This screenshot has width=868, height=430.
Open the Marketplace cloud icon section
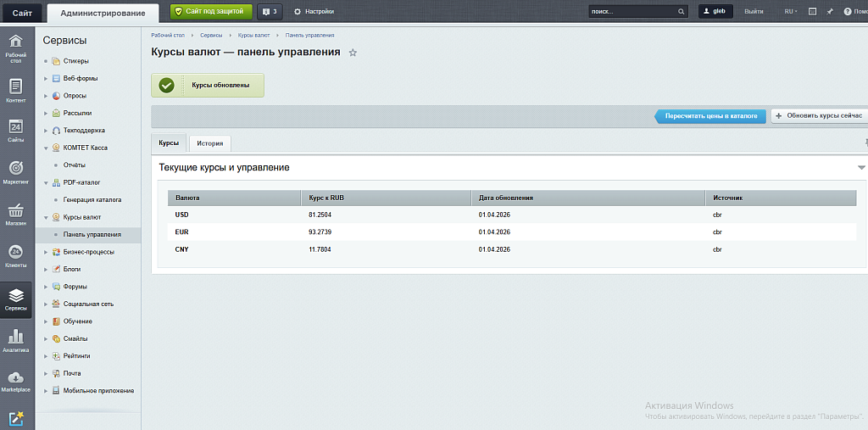pyautogui.click(x=16, y=382)
